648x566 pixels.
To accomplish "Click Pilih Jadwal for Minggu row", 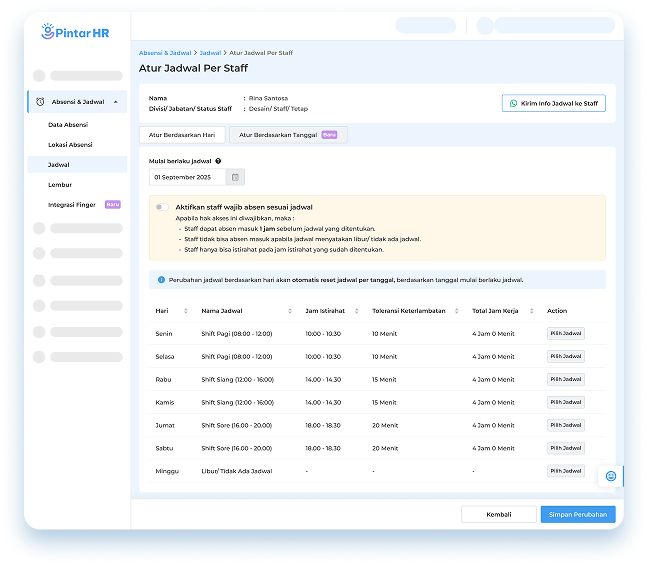I will tap(565, 471).
